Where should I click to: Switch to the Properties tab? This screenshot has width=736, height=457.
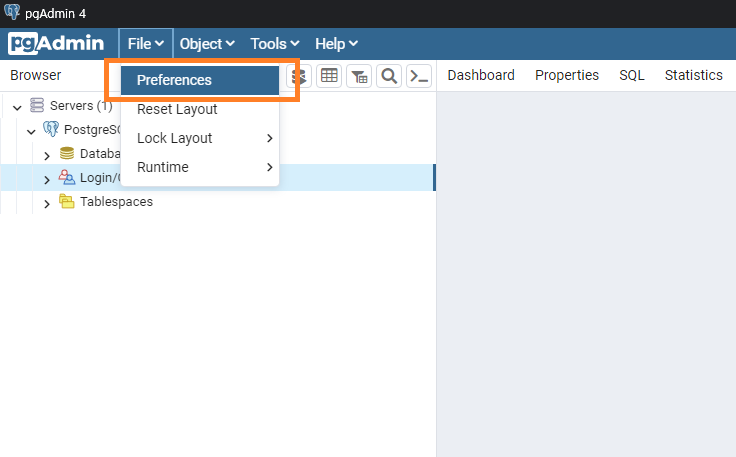567,75
